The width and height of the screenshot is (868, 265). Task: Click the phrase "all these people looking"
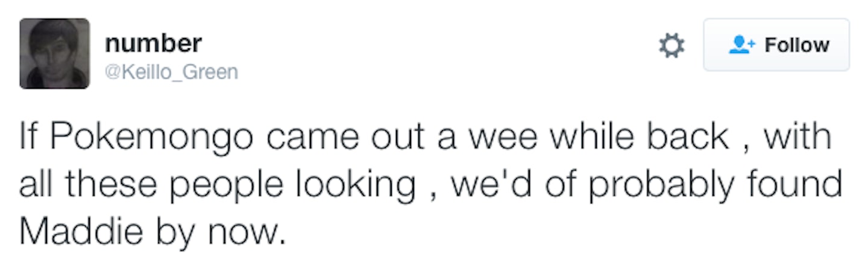(218, 185)
